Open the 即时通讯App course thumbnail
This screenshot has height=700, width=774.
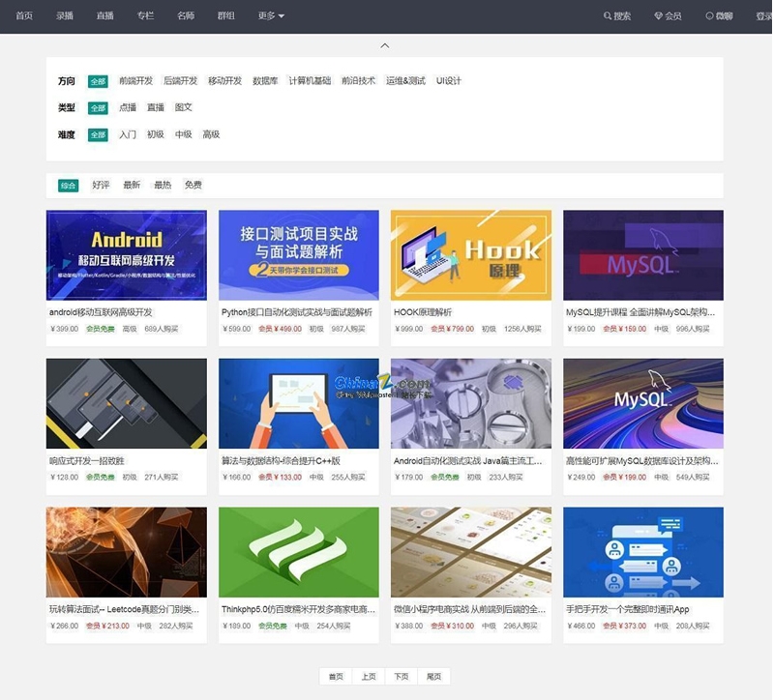coord(643,552)
